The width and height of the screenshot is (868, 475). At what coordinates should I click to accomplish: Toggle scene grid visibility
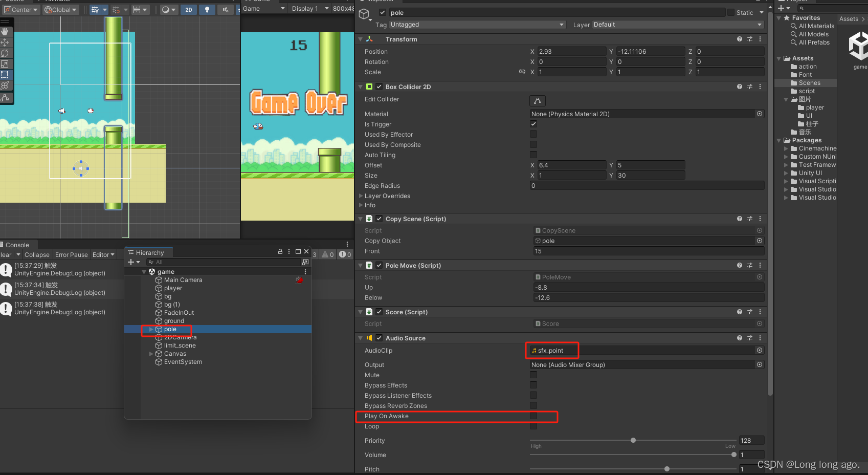click(95, 10)
